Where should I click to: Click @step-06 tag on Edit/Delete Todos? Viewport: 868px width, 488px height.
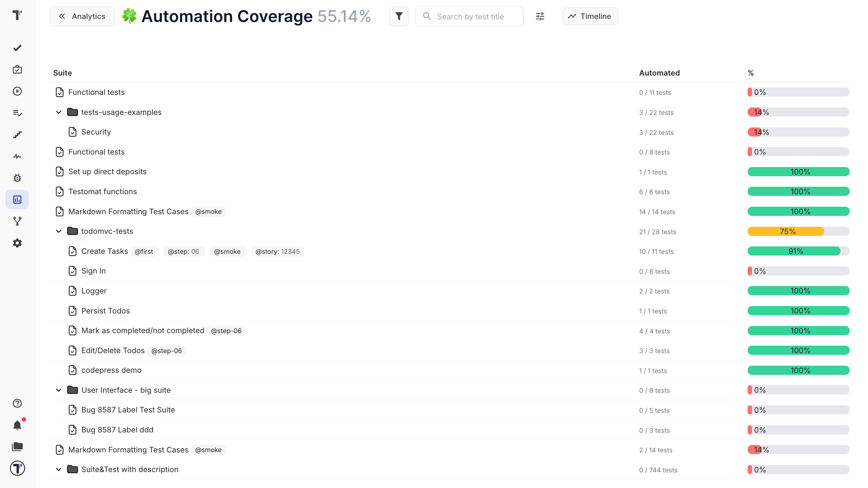(x=166, y=351)
